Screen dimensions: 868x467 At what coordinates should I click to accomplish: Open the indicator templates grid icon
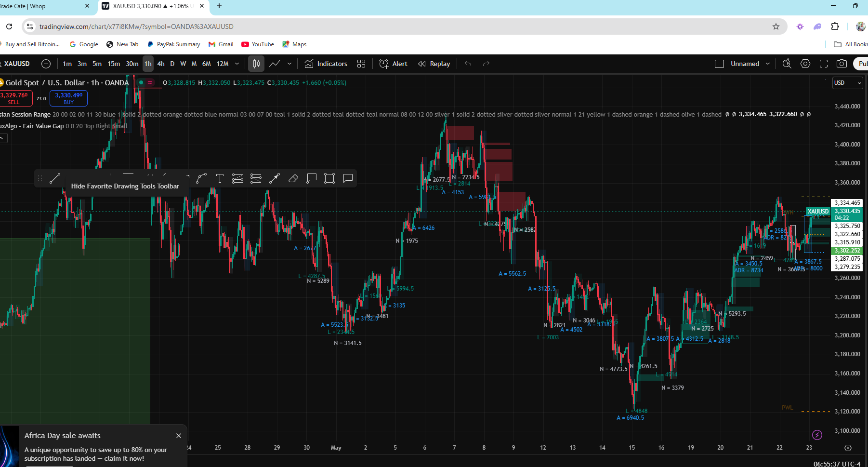tap(361, 64)
